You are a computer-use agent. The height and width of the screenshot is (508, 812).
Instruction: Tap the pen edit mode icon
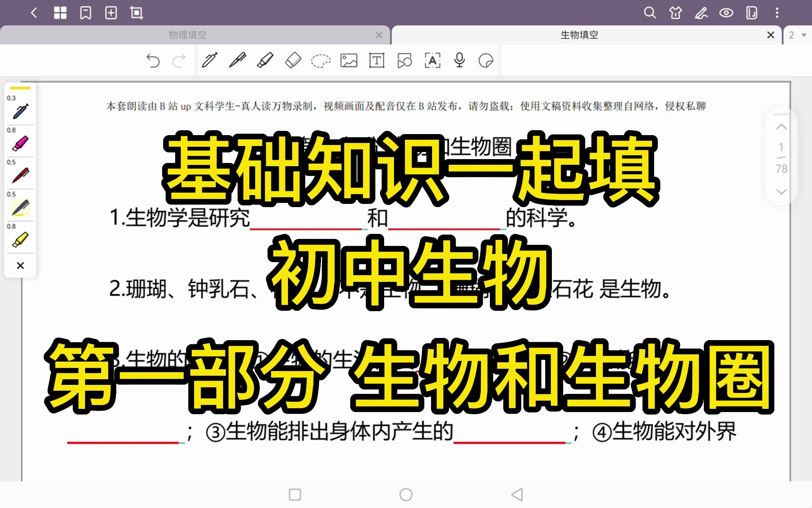[701, 13]
